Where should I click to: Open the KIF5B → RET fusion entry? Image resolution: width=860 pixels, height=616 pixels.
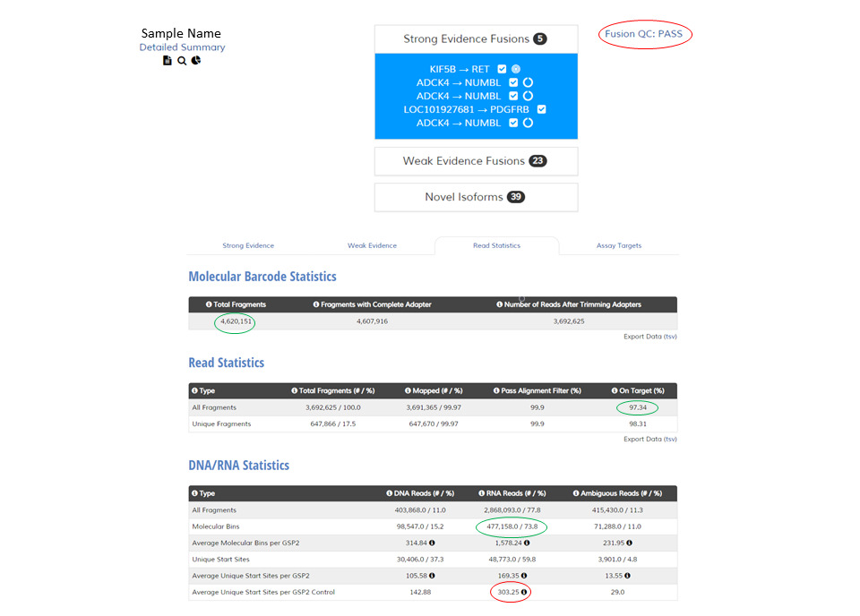click(x=459, y=69)
